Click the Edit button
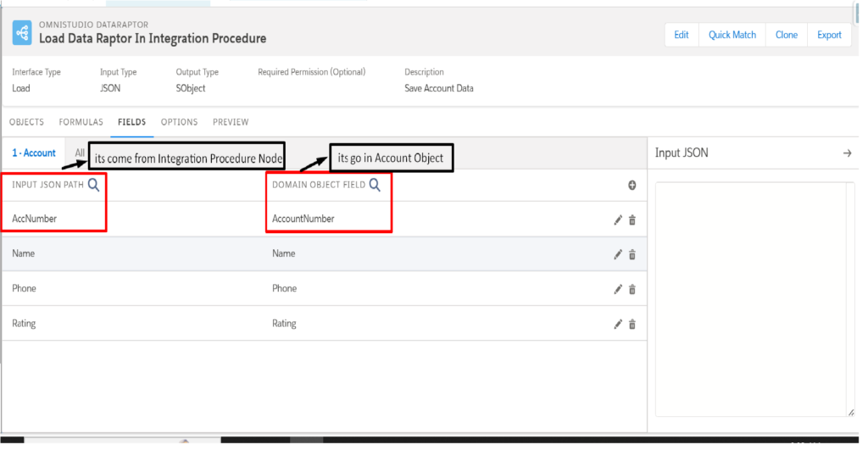The height and width of the screenshot is (450, 868). click(681, 35)
